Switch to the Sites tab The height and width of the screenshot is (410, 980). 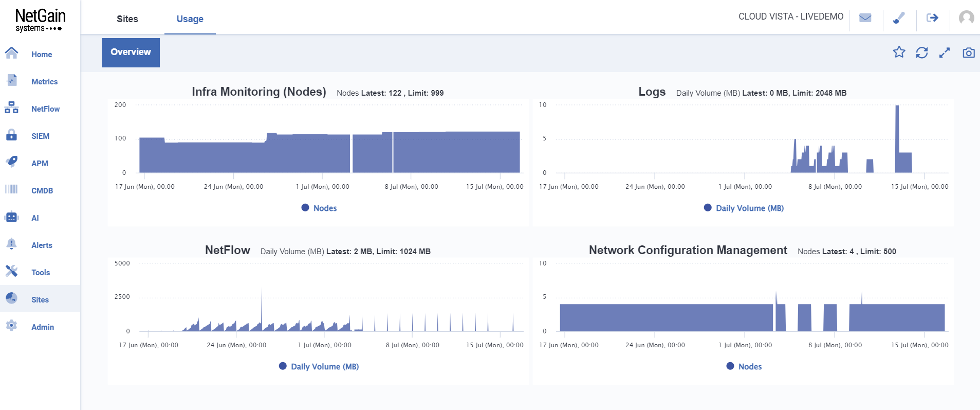pyautogui.click(x=127, y=19)
